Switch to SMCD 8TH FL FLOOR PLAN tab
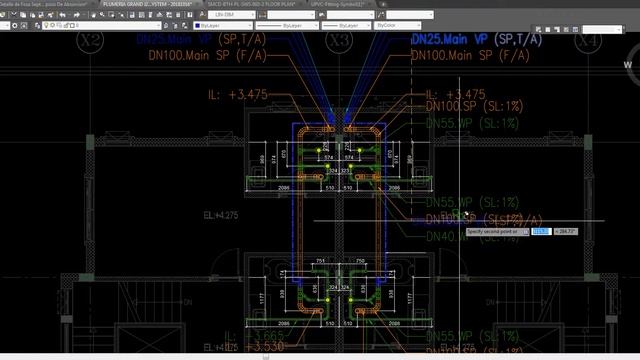The height and width of the screenshot is (360, 640). (252, 4)
